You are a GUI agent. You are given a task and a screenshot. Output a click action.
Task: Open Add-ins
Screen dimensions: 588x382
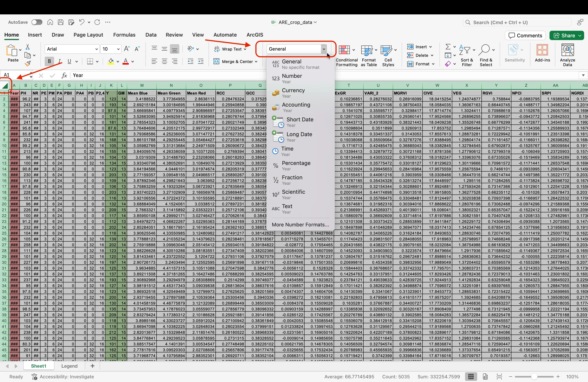[542, 53]
